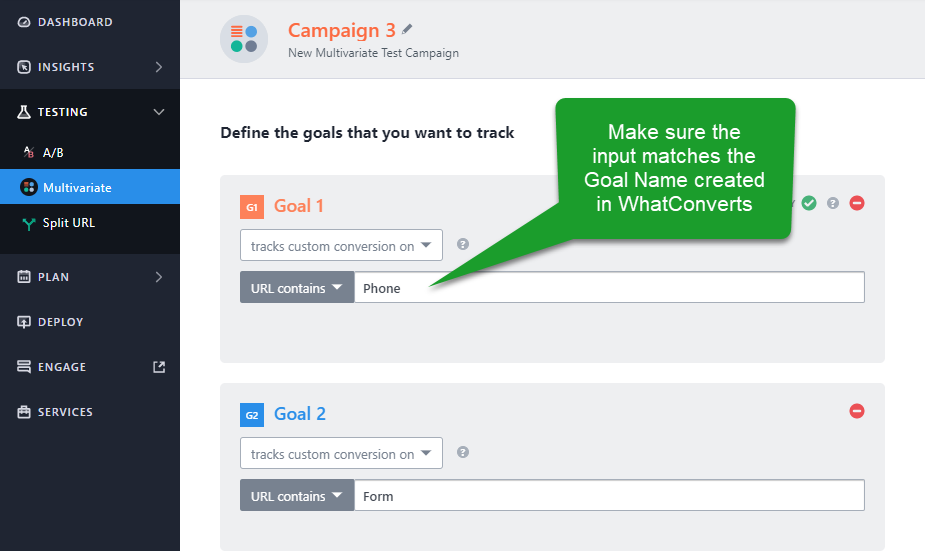This screenshot has height=551, width=925.
Task: Open help icon next to Goal 2 conversion dropdown
Action: (463, 452)
